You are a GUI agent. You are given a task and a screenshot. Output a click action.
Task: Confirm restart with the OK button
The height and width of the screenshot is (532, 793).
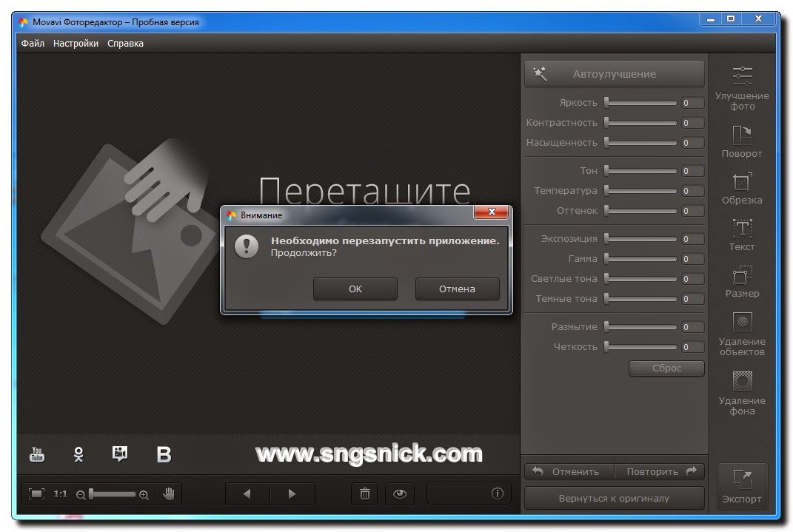click(x=355, y=289)
